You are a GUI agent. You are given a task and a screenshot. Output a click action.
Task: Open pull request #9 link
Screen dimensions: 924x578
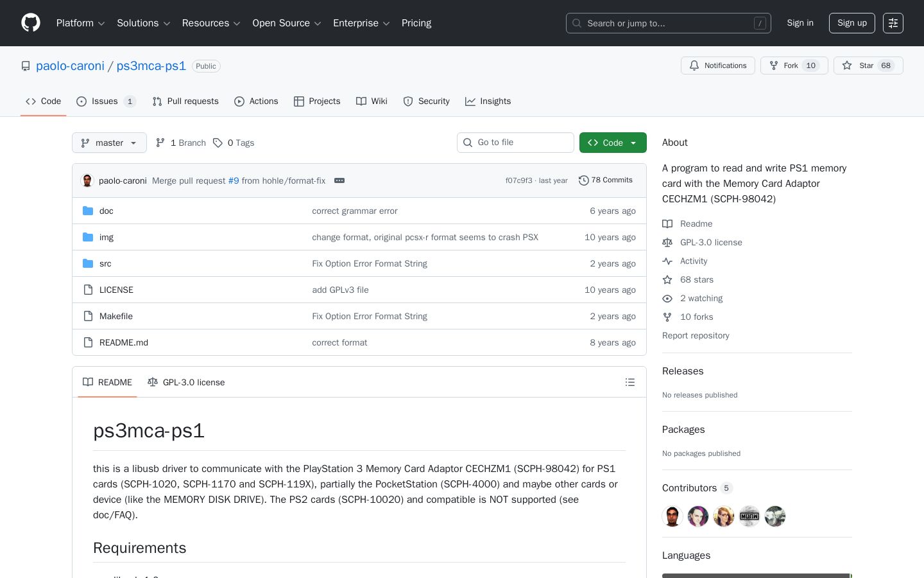234,180
